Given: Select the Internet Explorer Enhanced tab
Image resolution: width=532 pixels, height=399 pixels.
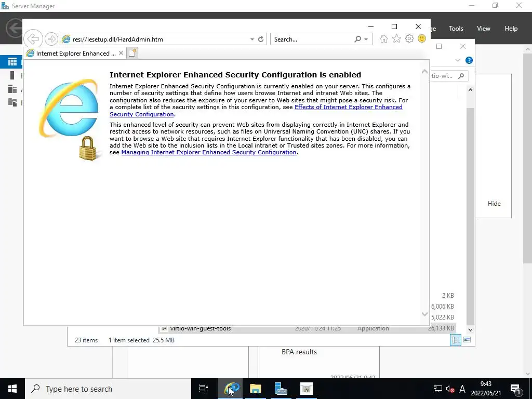Looking at the screenshot, I should pyautogui.click(x=74, y=54).
